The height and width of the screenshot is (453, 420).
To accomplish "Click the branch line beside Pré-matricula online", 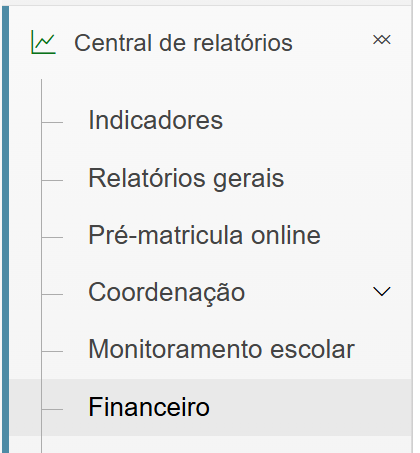I will (52, 238).
